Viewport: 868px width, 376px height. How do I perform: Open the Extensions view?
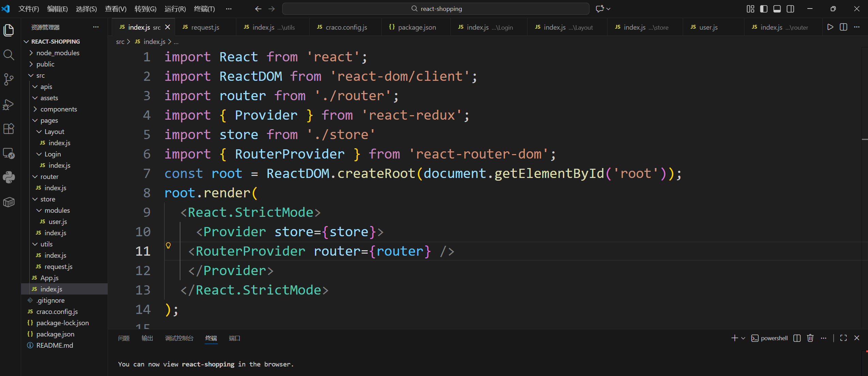pyautogui.click(x=9, y=129)
